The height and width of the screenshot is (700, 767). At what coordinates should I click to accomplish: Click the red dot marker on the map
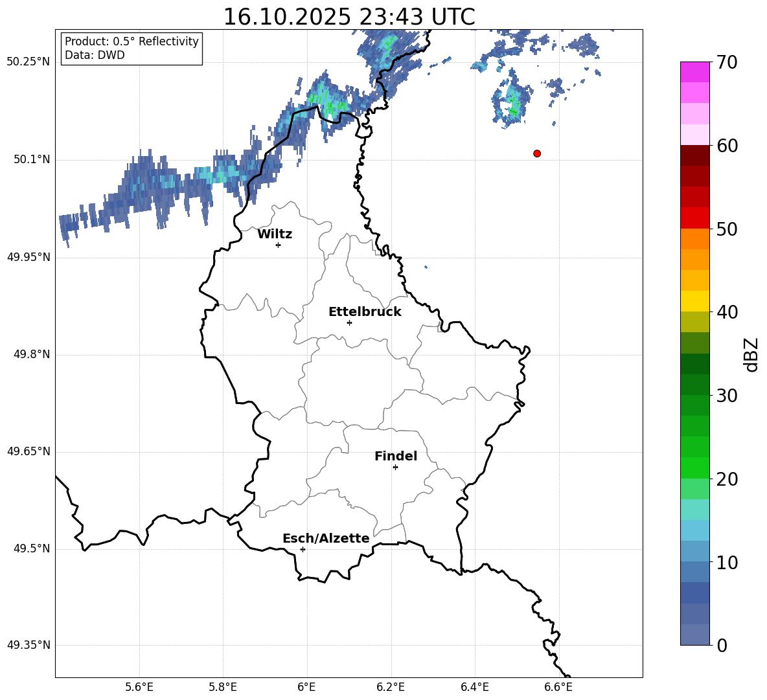click(537, 153)
